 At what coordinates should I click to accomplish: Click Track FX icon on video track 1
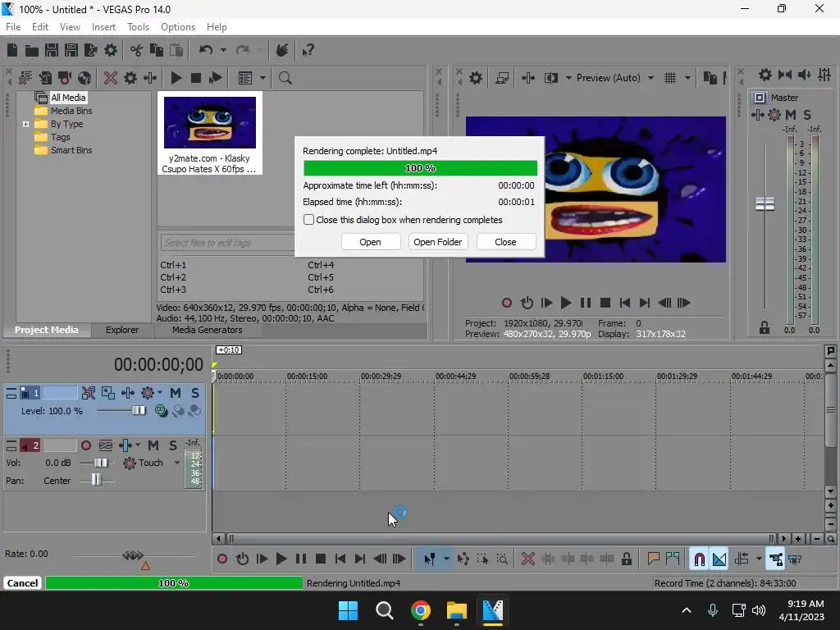click(x=127, y=393)
